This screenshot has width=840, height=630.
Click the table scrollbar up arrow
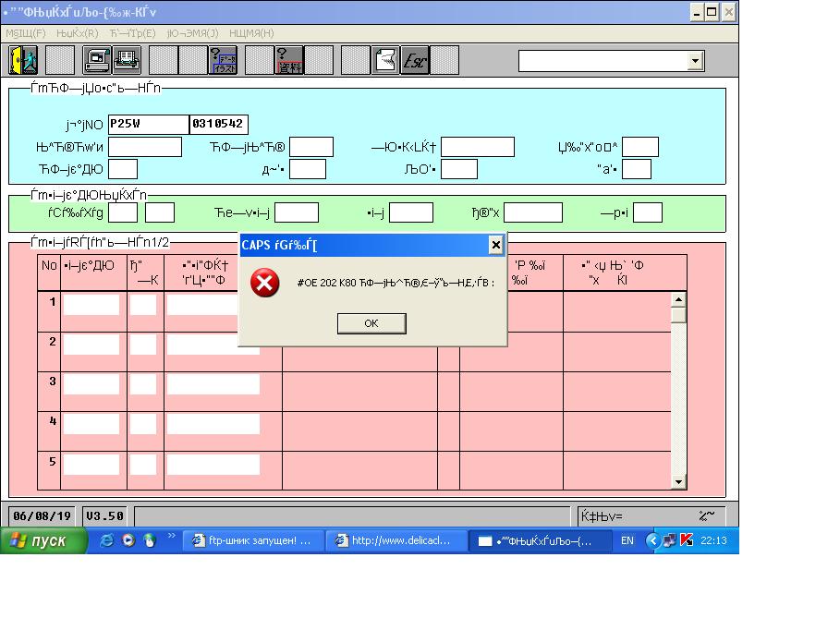pyautogui.click(x=678, y=300)
